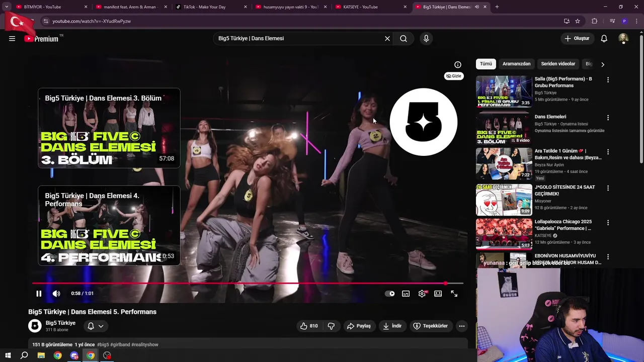
Task: Mute the playing tab's speaker icon
Action: (476, 7)
